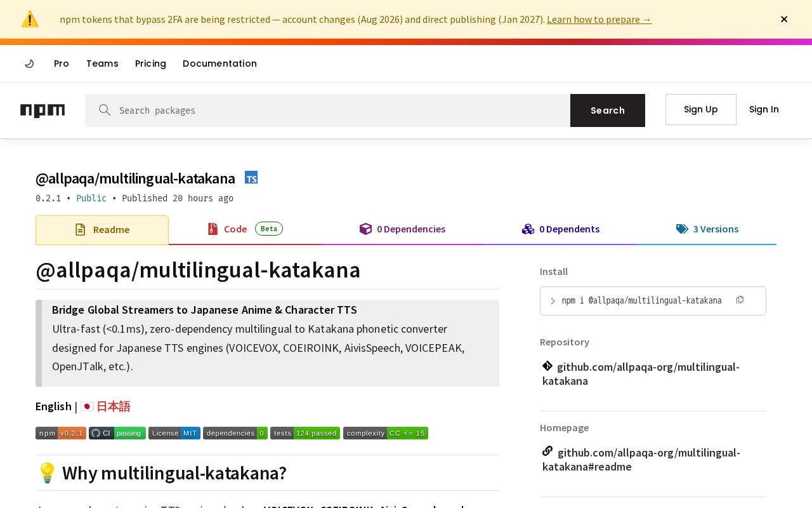The width and height of the screenshot is (812, 508).
Task: Click the npm v0.2.1 badge
Action: [x=61, y=433]
